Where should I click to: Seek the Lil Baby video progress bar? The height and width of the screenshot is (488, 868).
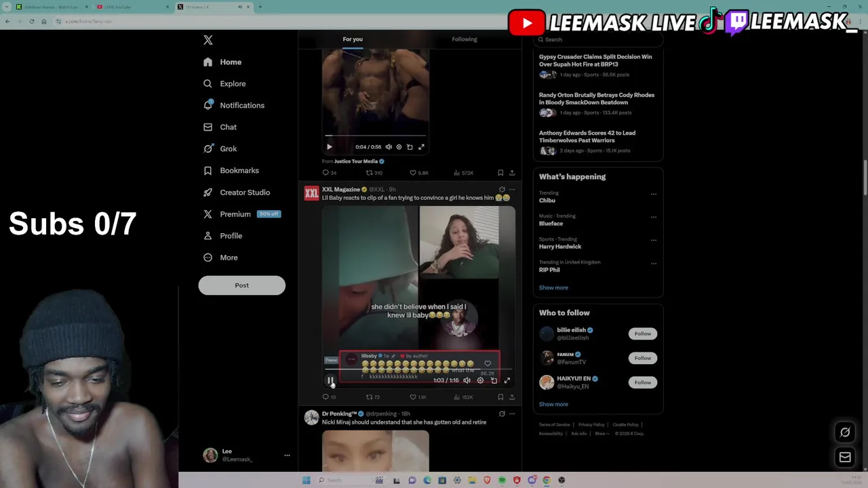coord(418,370)
